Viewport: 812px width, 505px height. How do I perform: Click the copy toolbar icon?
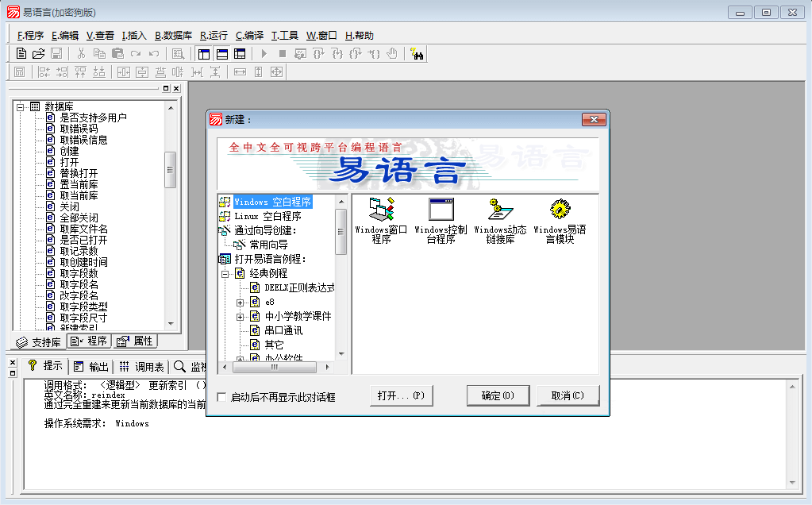[99, 53]
